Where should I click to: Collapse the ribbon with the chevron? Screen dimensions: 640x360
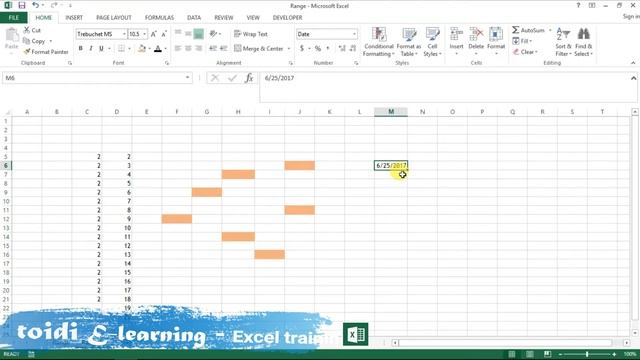(633, 63)
